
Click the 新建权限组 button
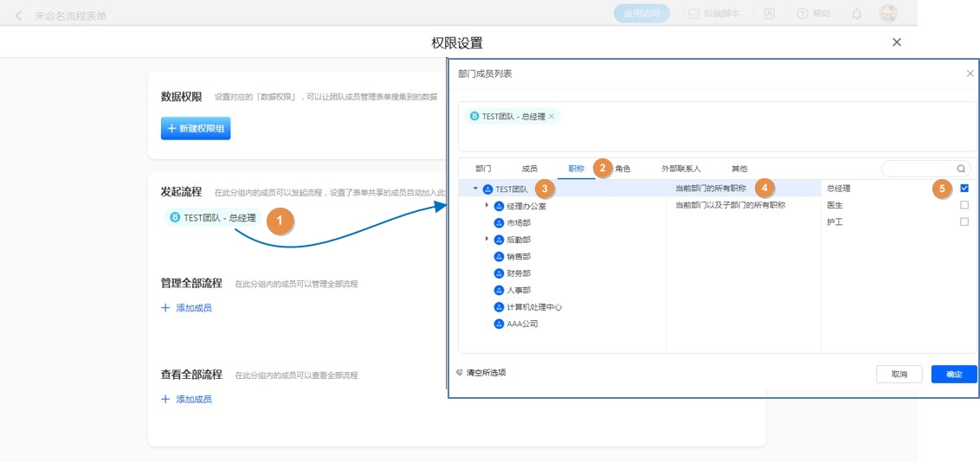196,128
